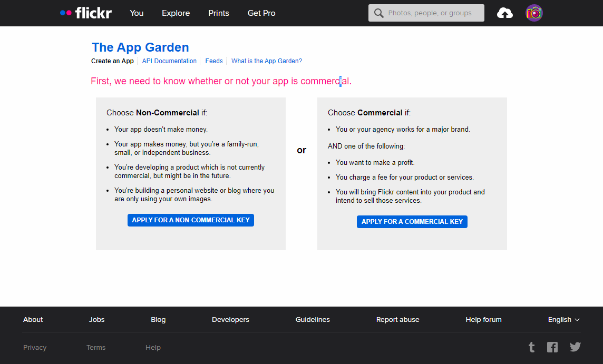Click the "Choose Commercial if:" heading
The image size is (603, 364).
point(369,113)
